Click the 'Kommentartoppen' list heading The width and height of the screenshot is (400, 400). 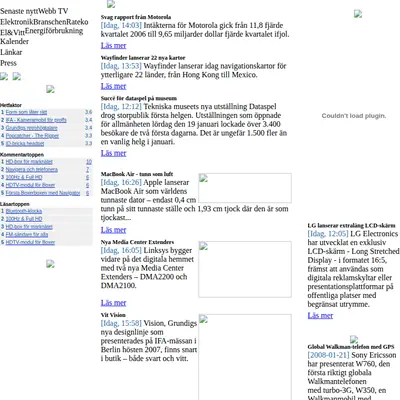(22, 155)
